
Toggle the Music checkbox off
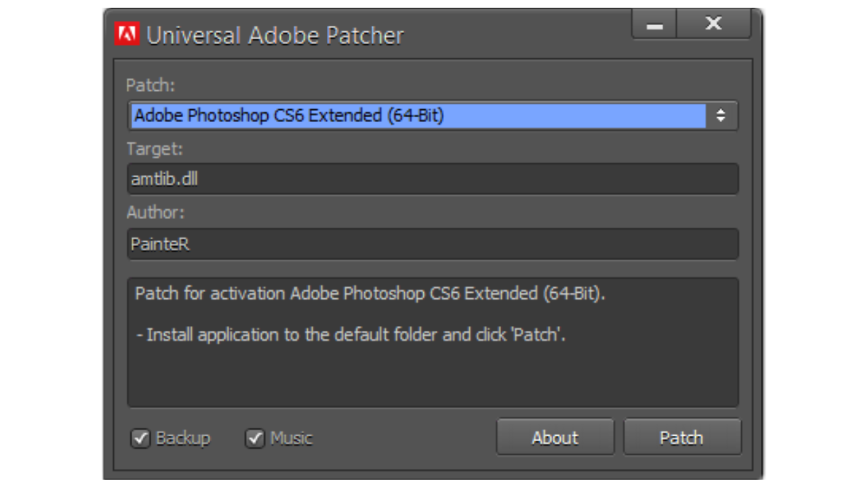(255, 439)
